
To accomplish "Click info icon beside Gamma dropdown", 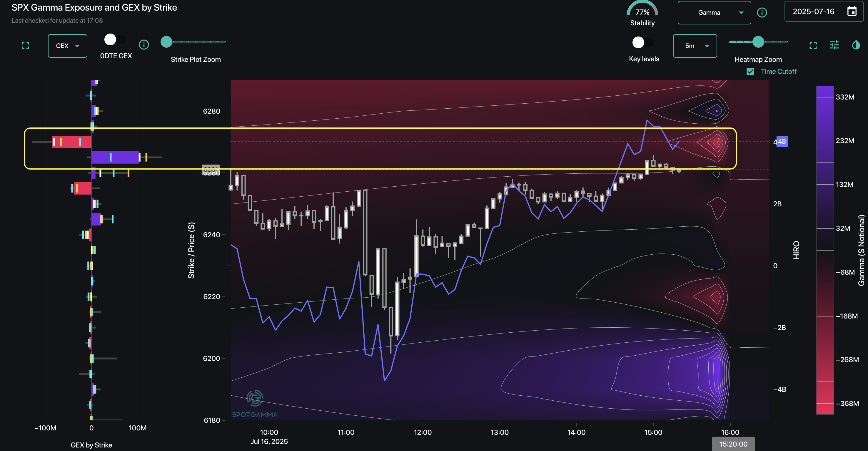I will coord(762,12).
